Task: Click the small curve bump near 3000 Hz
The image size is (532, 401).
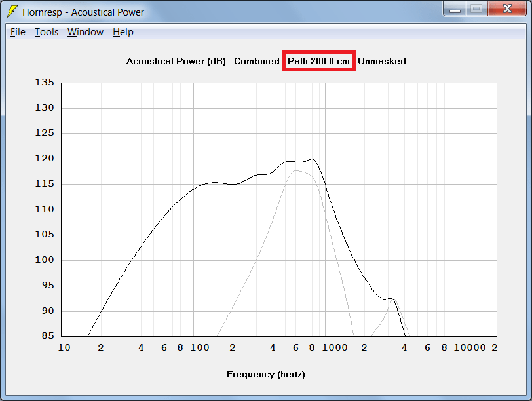Action: [x=391, y=299]
